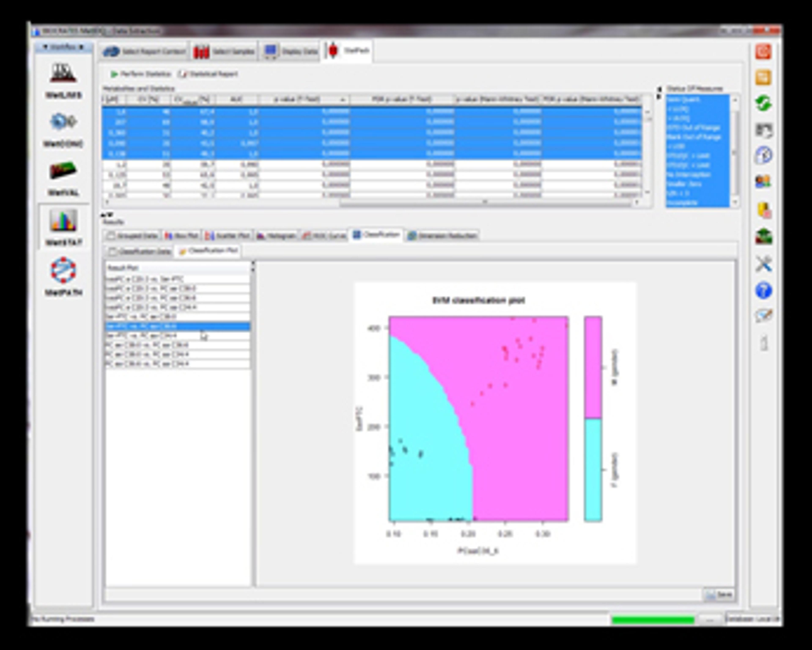812x650 pixels.
Task: Switch to the MetVAL module icon
Action: point(63,171)
